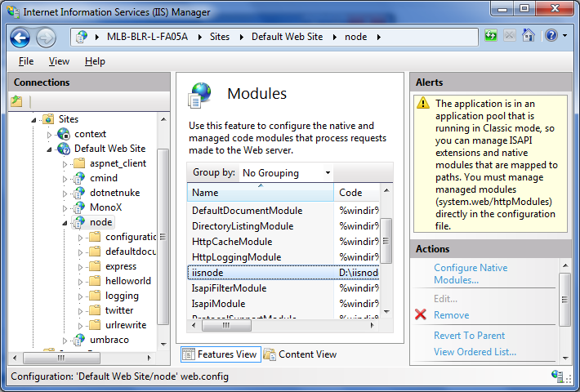
Task: Open the Help icon's dropdown arrow
Action: click(564, 36)
